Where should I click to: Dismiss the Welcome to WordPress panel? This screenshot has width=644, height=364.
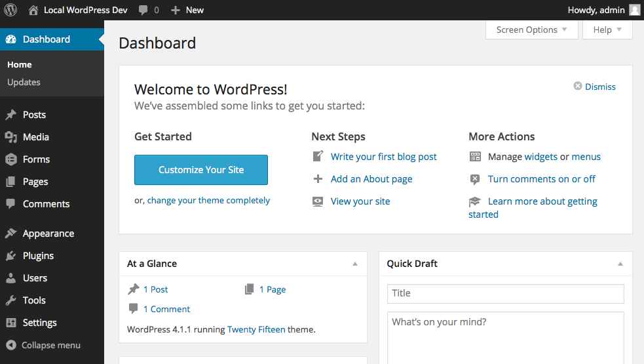[x=594, y=87]
